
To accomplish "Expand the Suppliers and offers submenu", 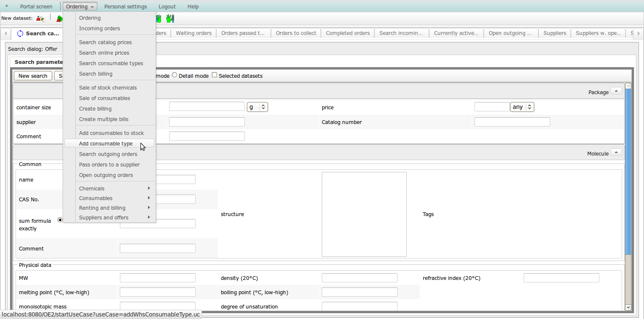I will pos(109,217).
